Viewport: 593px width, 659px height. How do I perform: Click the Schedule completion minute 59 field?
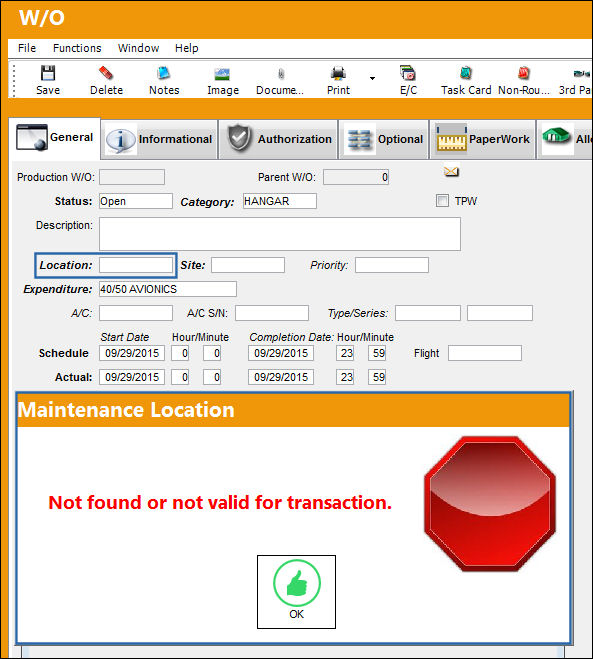point(377,353)
